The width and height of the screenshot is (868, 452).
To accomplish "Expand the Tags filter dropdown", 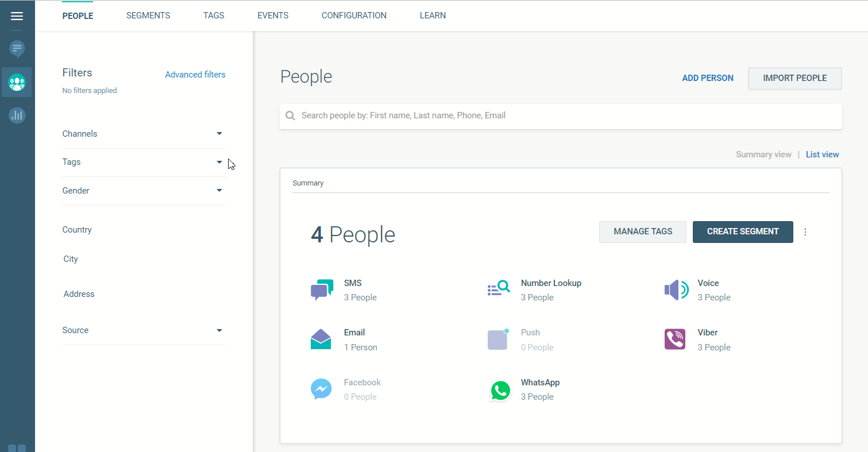I will pyautogui.click(x=219, y=162).
